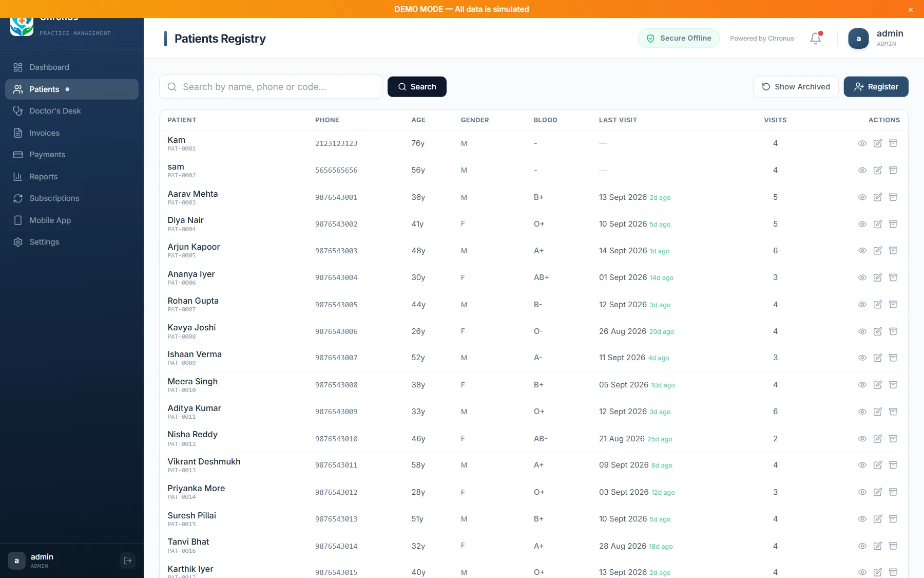Viewport: 924px width, 578px height.
Task: Click the PATIENT column header
Action: [182, 120]
